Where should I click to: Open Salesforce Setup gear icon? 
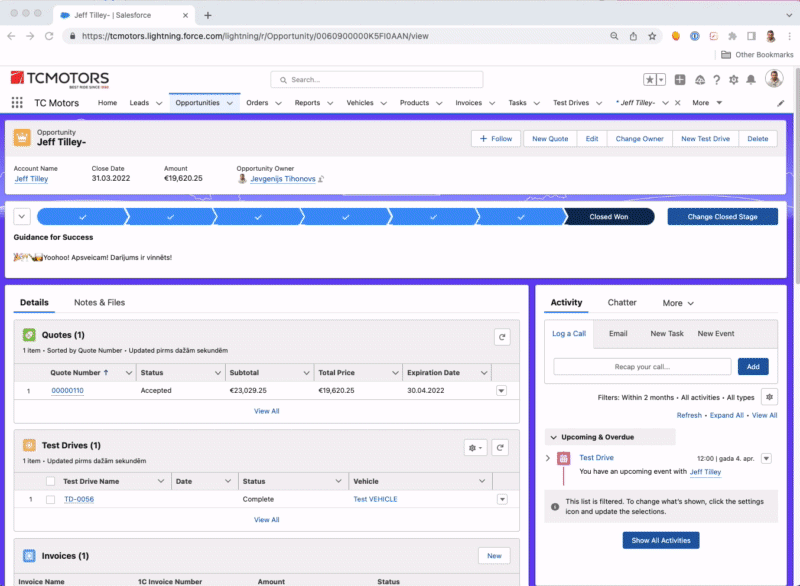(734, 80)
